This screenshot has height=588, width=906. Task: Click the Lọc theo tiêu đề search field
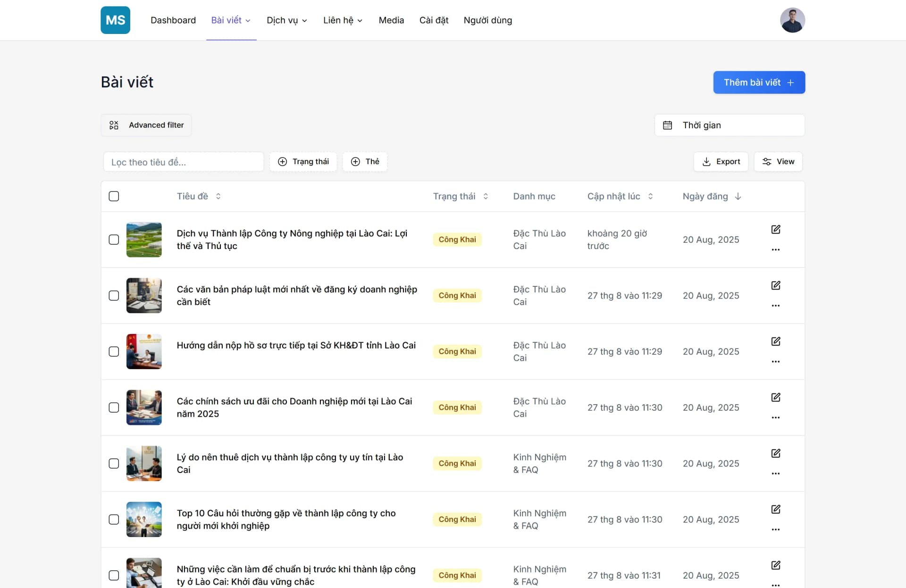pyautogui.click(x=183, y=162)
